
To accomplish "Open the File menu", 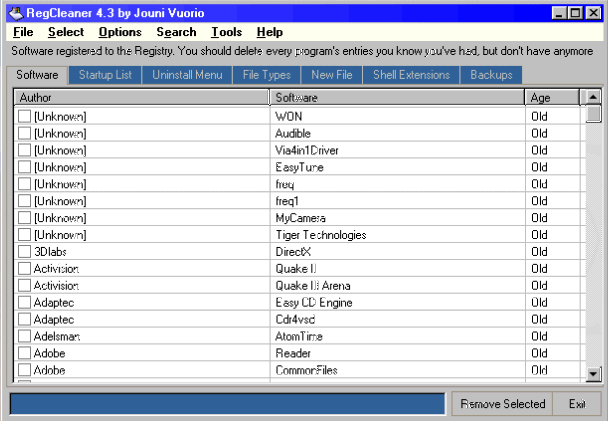I will click(23, 32).
